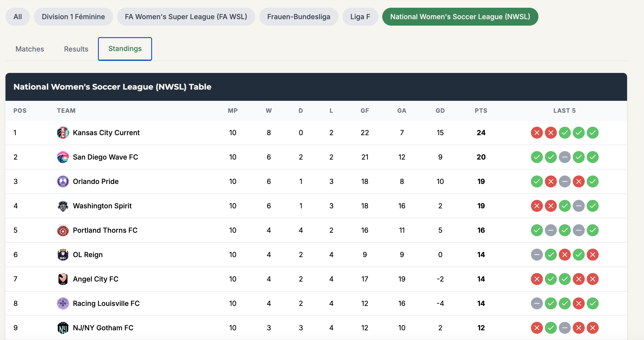This screenshot has height=340, width=644.
Task: Click Kansas City Current's most recent win icon
Action: (593, 133)
